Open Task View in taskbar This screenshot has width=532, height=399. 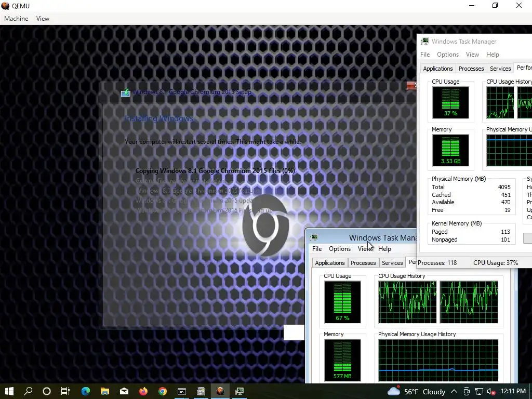coord(65,391)
